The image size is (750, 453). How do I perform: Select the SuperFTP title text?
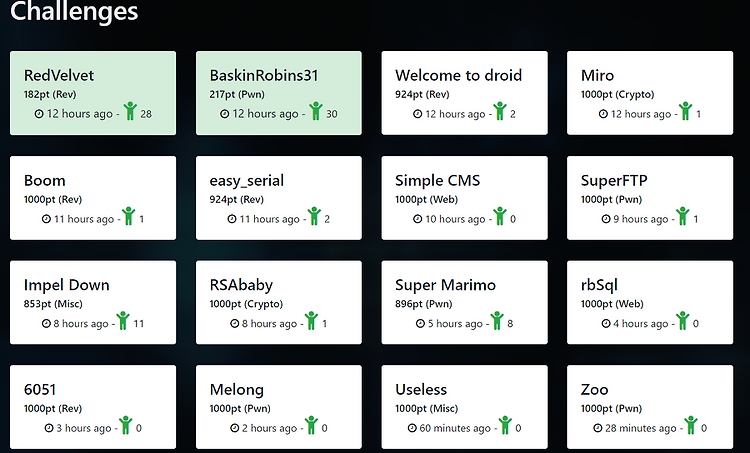tap(614, 180)
